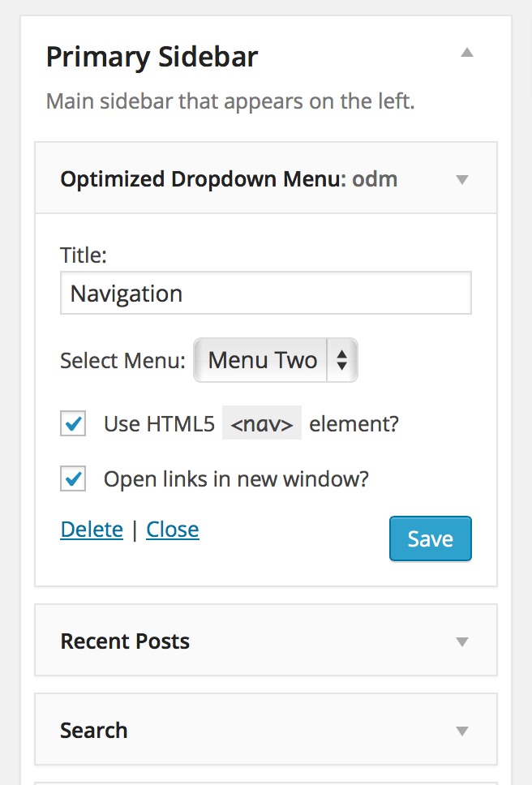Open the Recent Posts widget header

(266, 641)
